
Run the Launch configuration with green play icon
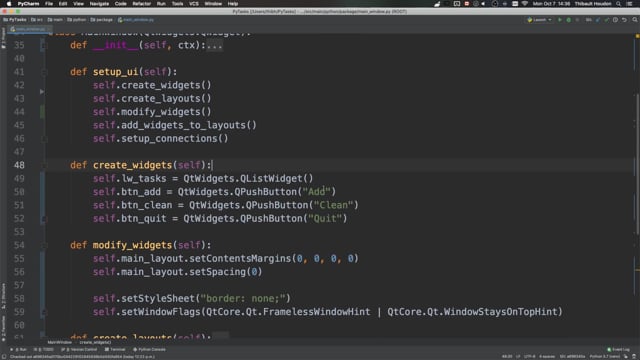(x=560, y=20)
